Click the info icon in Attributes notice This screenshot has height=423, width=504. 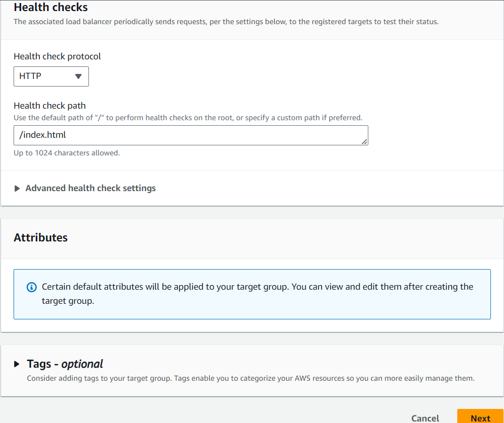(31, 287)
